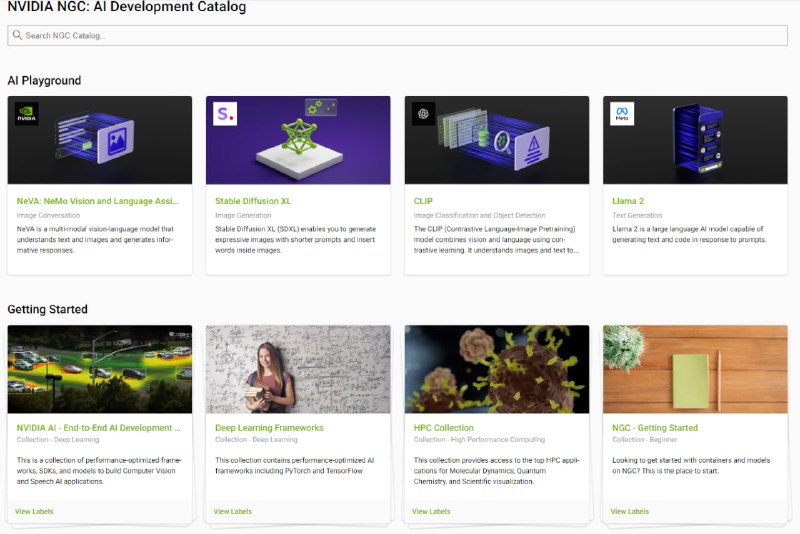This screenshot has width=800, height=534.
Task: Open the Llama 2 title link
Action: 628,201
